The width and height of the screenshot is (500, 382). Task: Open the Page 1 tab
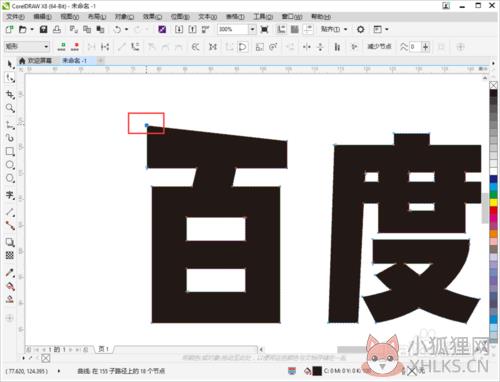[104, 349]
